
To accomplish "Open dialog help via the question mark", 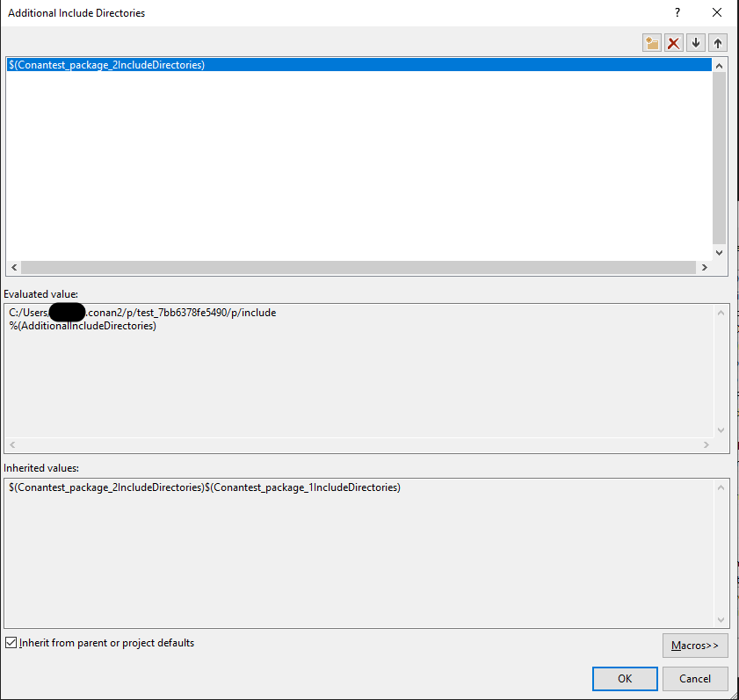I will pos(677,12).
